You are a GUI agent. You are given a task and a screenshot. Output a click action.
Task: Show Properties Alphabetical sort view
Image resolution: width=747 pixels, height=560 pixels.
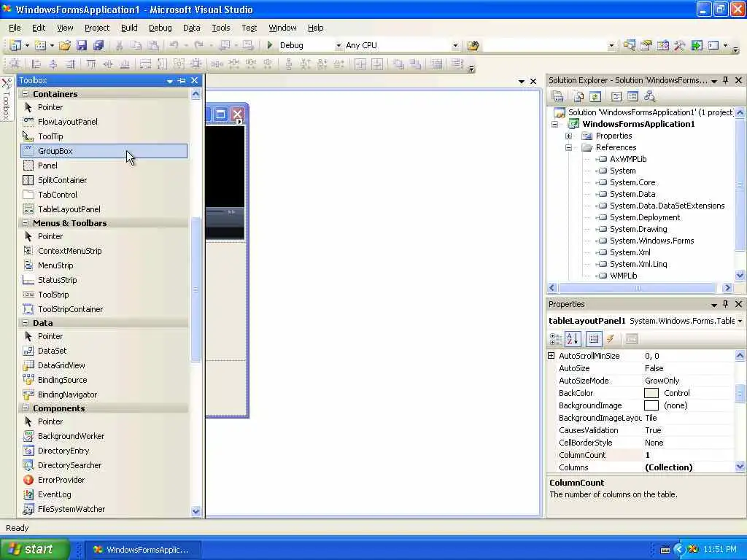573,339
